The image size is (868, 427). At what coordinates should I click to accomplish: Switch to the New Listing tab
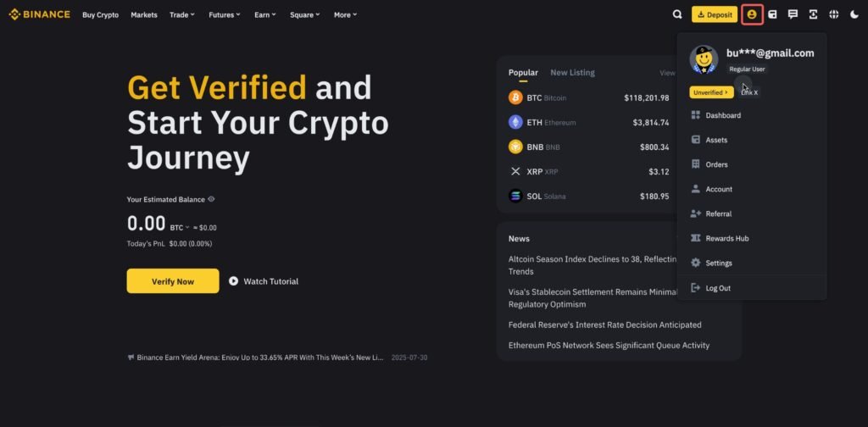point(572,73)
